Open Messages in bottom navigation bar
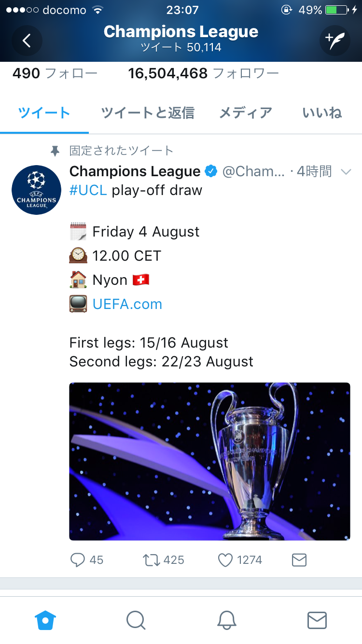The image size is (362, 644). point(317,620)
